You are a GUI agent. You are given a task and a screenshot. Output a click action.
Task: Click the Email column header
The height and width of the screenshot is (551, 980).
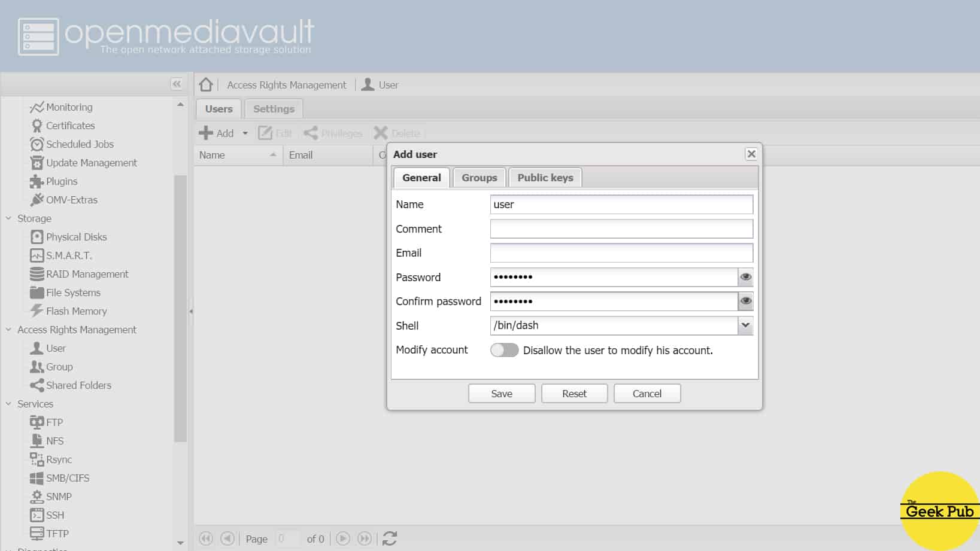click(328, 155)
